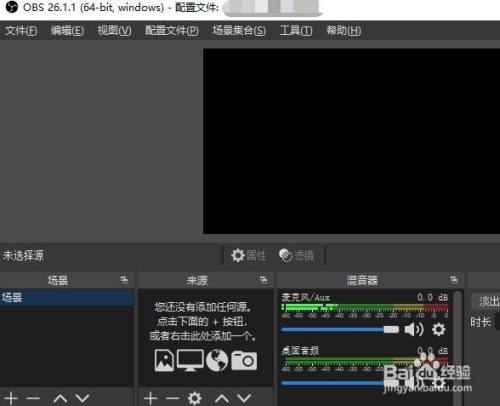This screenshot has width=500, height=406.
Task: Add a source with the plus icon
Action: click(151, 398)
